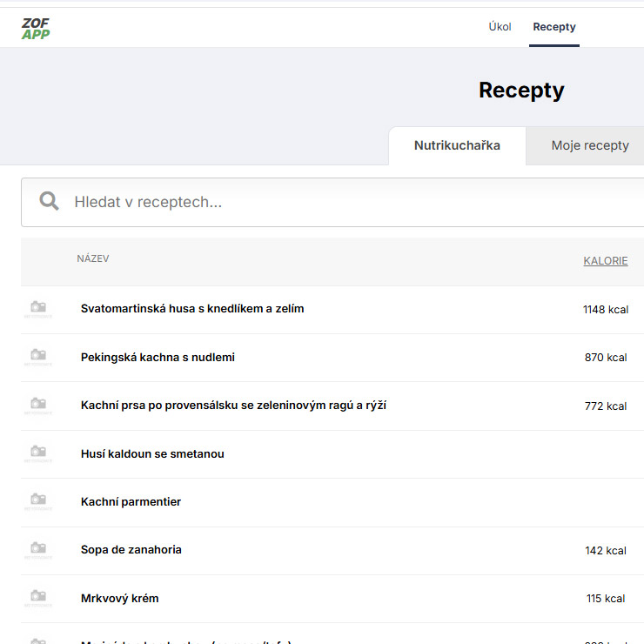Open Kachní prsa po provensálsku recipe

pos(233,405)
